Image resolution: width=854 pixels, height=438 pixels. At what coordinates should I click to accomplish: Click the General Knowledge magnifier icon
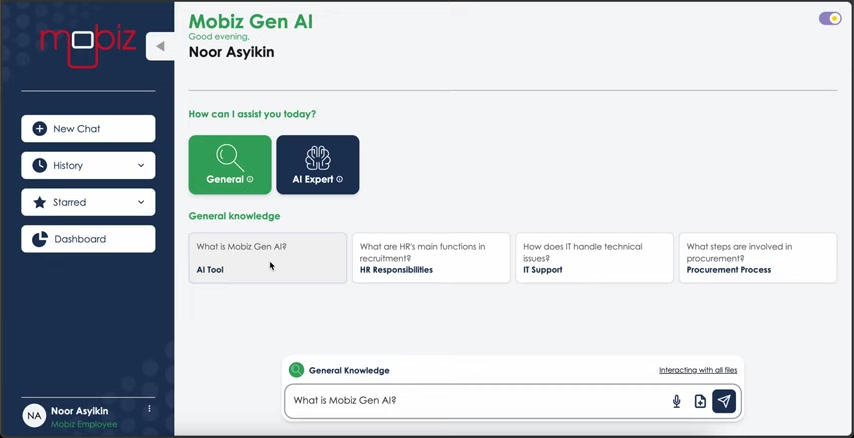[x=296, y=370]
